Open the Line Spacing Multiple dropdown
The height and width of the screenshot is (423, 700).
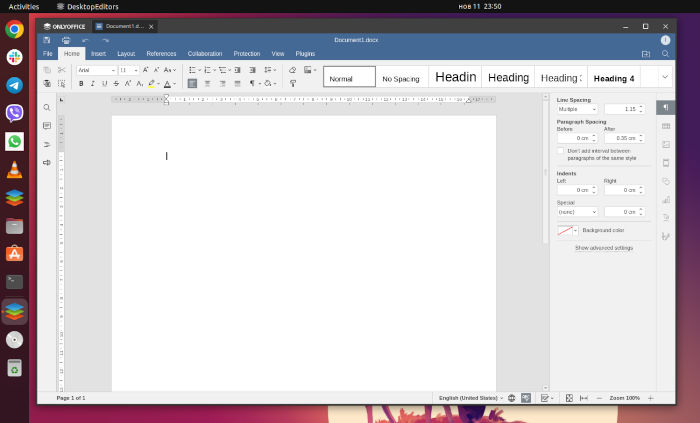tap(577, 109)
